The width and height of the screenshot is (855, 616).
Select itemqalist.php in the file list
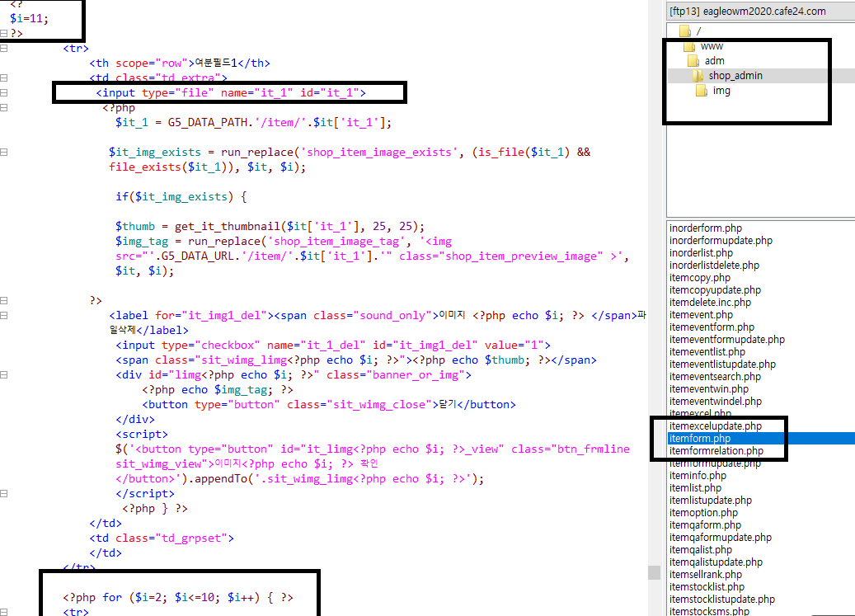pyautogui.click(x=701, y=550)
